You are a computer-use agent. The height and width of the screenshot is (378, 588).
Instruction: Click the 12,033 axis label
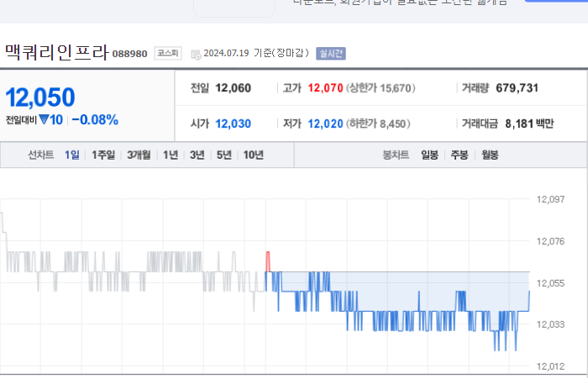click(x=550, y=324)
